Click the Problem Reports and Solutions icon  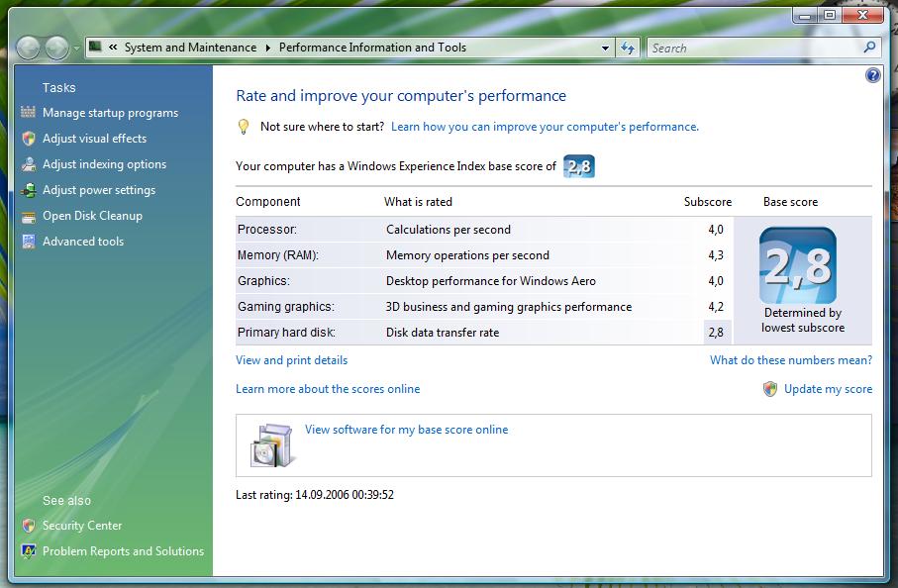point(29,550)
